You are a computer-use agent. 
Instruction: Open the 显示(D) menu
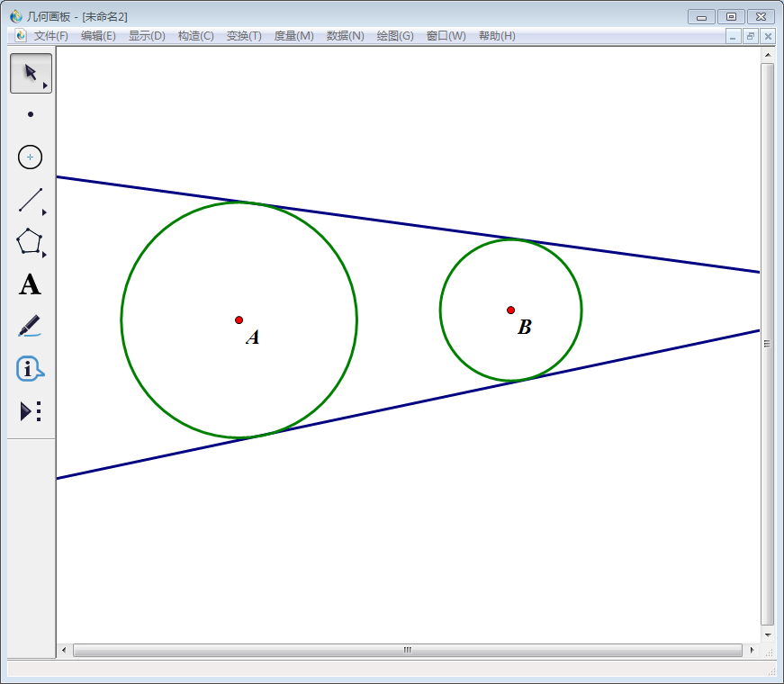coord(147,36)
